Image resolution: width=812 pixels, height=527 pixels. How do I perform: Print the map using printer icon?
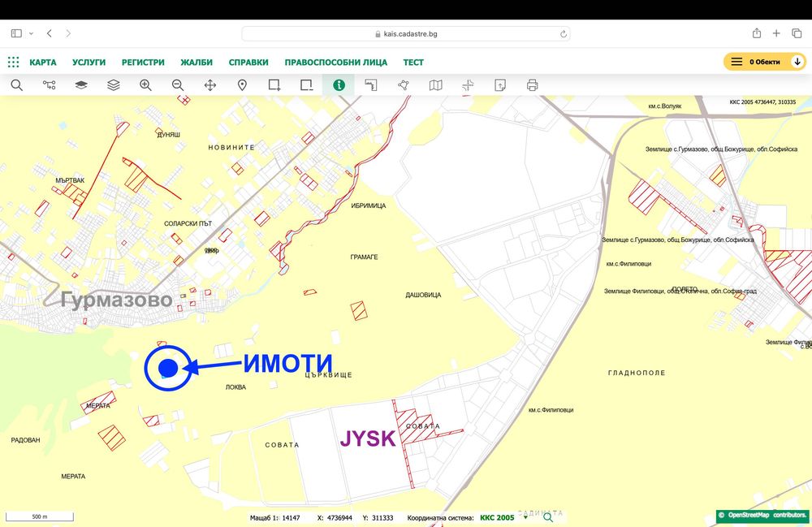pos(533,85)
